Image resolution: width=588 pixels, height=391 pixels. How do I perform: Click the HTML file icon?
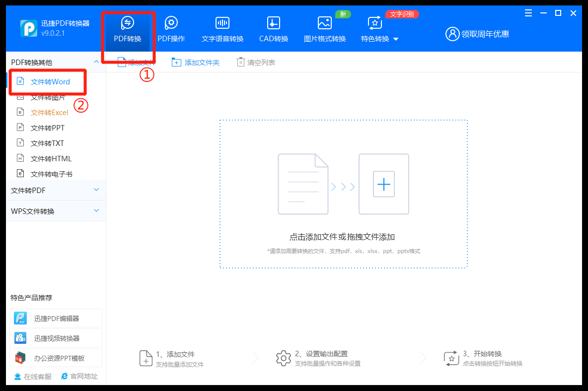pyautogui.click(x=21, y=158)
